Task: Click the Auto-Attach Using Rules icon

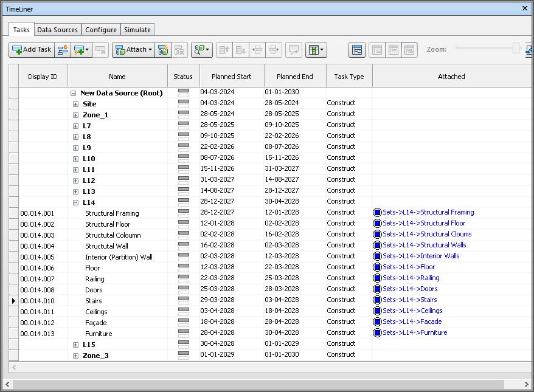Action: point(162,50)
